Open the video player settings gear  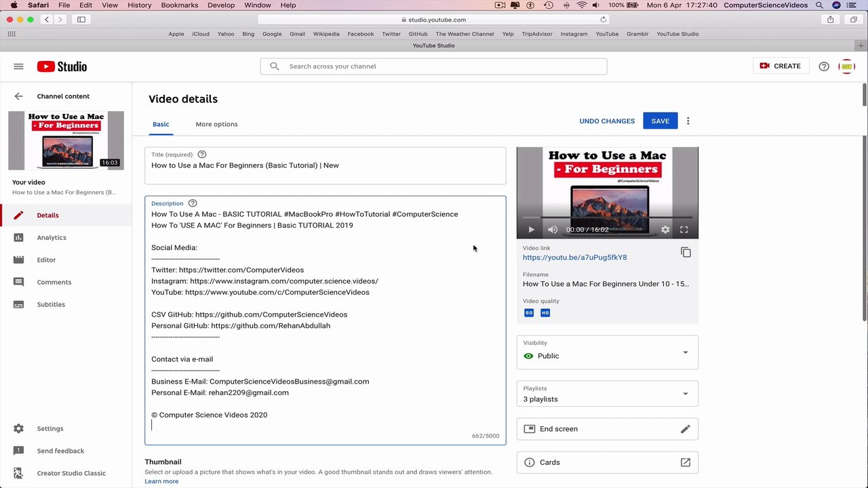[665, 230]
